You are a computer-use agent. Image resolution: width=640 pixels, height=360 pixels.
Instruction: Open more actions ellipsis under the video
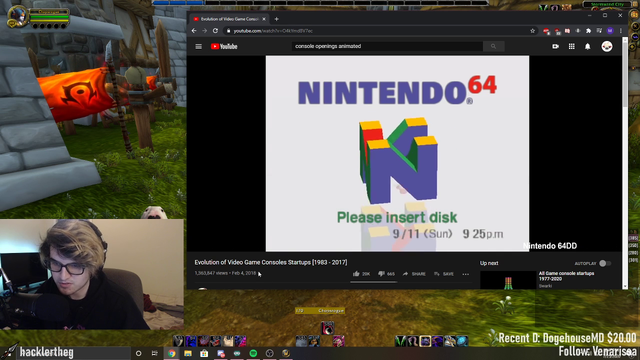466,274
